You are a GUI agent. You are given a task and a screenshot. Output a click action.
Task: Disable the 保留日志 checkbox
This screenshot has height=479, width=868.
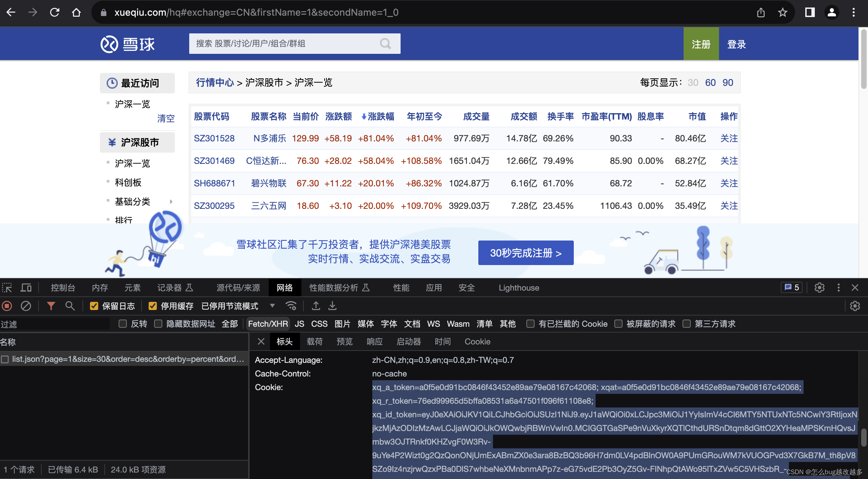pos(94,306)
